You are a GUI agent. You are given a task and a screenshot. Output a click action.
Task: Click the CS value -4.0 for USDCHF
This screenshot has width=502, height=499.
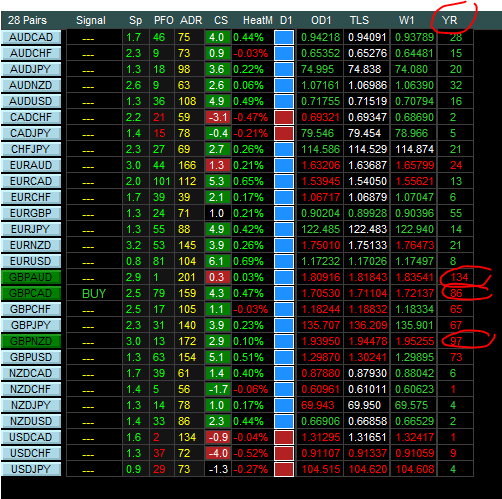(x=217, y=453)
